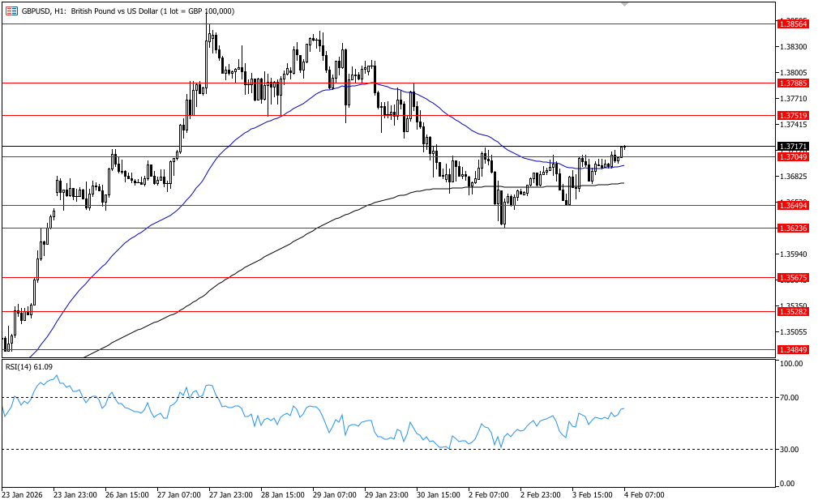Click the 27 Jan 23:00 time axis label

point(231,494)
